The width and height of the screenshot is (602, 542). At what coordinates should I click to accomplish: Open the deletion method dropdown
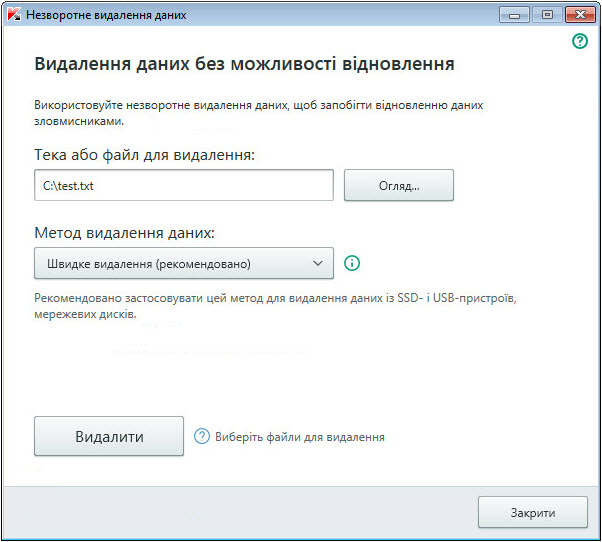coord(184,263)
